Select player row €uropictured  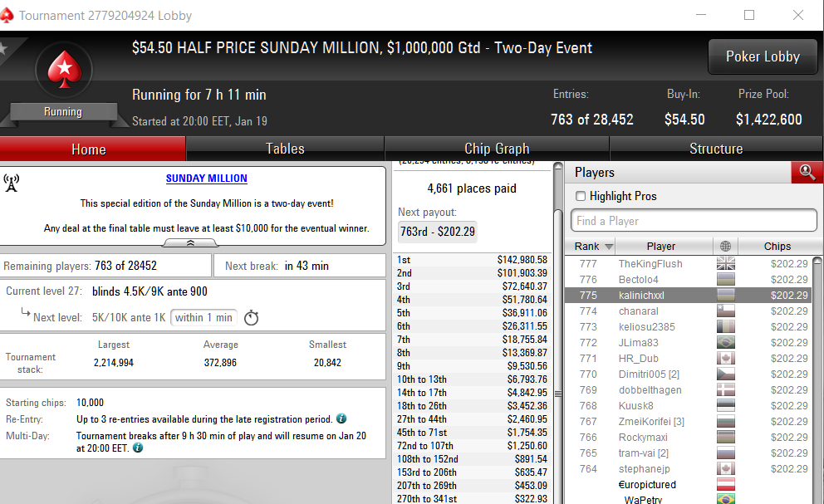(688, 485)
